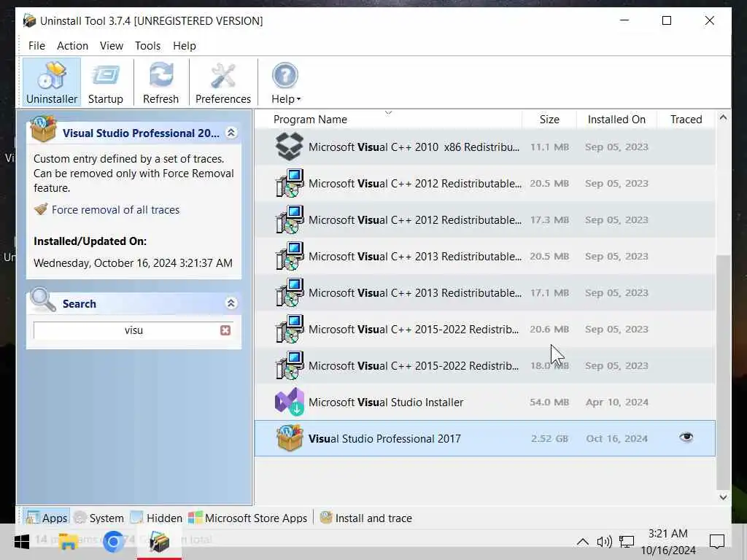Click the 11.1 MB size value
Viewport: 747px width, 560px height.
click(549, 147)
